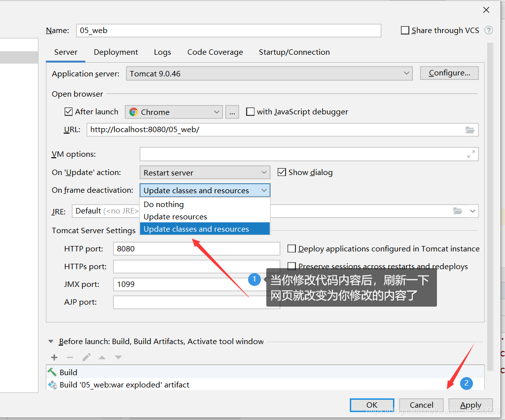Click the URL field folder browse icon

pos(470,130)
